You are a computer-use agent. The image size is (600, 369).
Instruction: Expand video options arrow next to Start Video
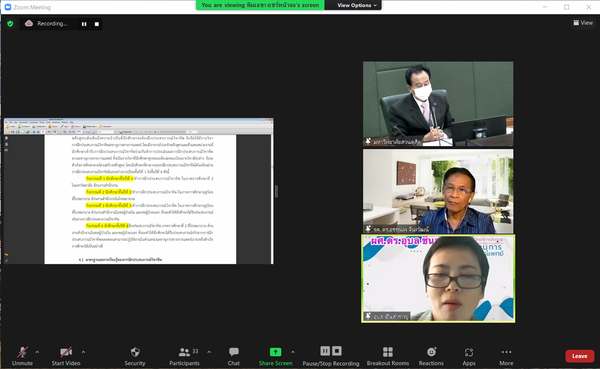[x=83, y=352]
